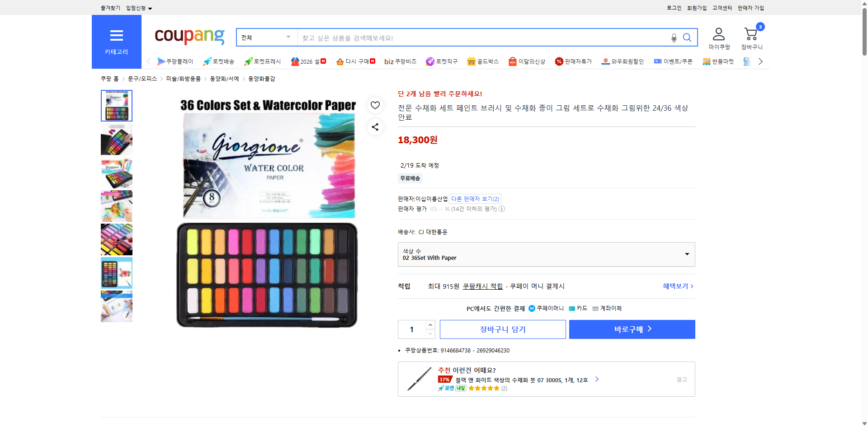Open the 전체 search category dropdown
The height and width of the screenshot is (427, 868).
[266, 38]
